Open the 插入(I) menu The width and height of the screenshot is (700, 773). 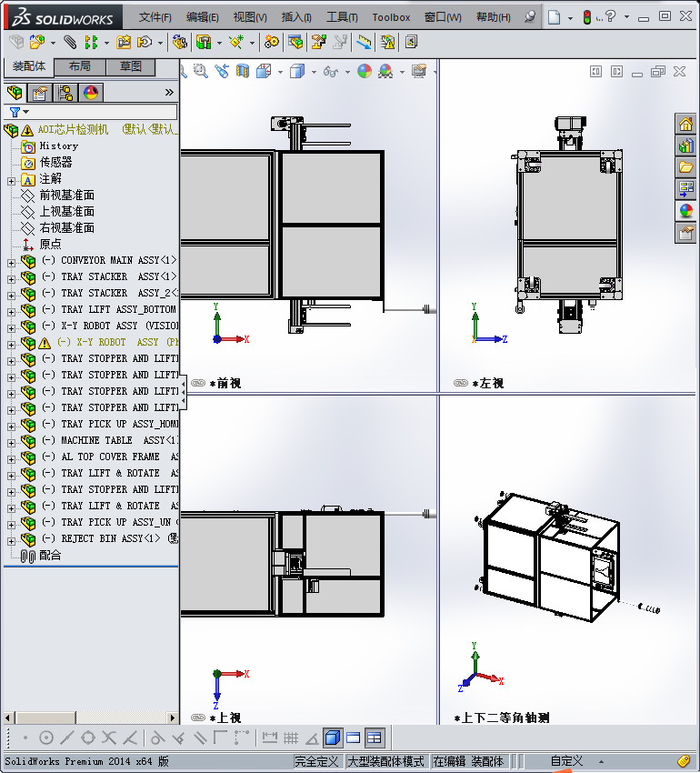296,17
